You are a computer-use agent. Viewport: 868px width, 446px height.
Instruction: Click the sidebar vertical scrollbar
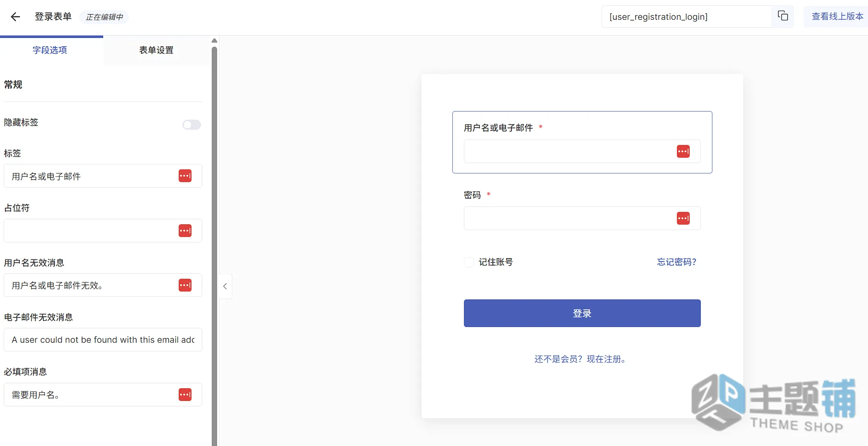click(x=214, y=246)
